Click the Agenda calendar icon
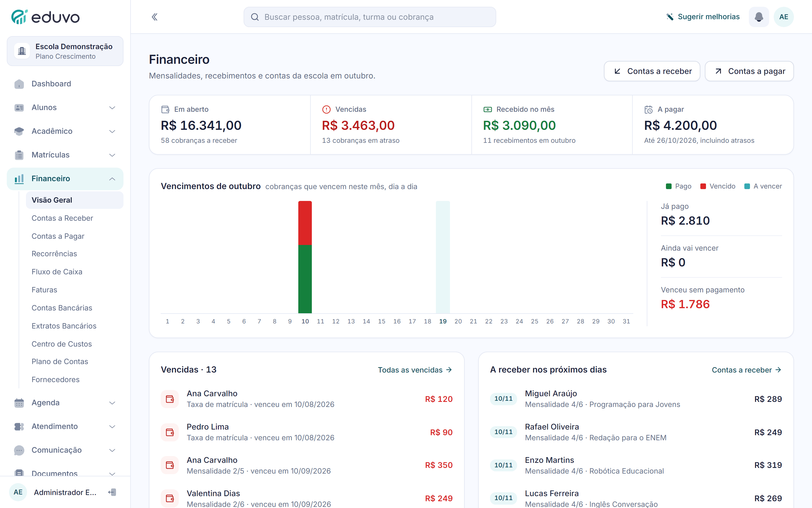Image resolution: width=812 pixels, height=508 pixels. [x=19, y=402]
